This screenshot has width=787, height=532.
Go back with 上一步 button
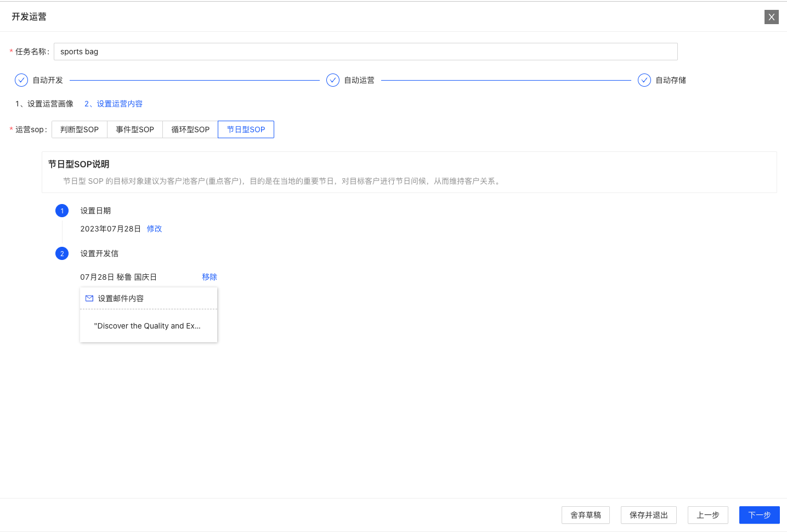pos(708,515)
